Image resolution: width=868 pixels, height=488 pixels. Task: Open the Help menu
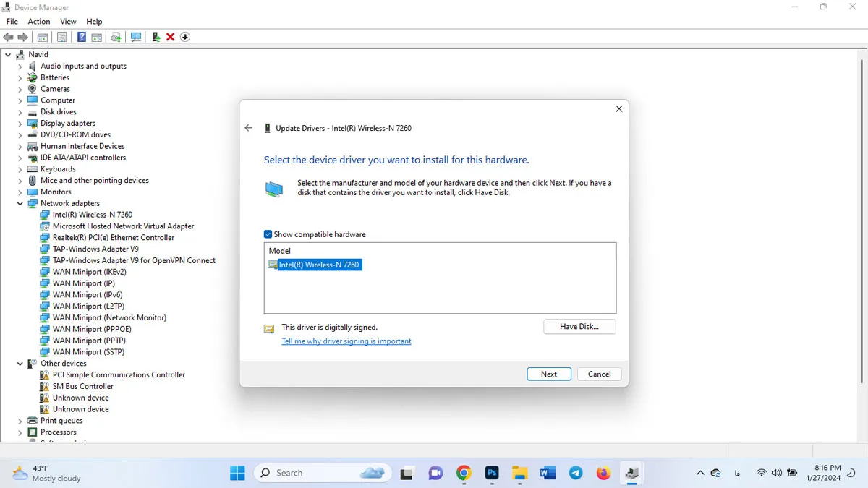[x=94, y=22]
